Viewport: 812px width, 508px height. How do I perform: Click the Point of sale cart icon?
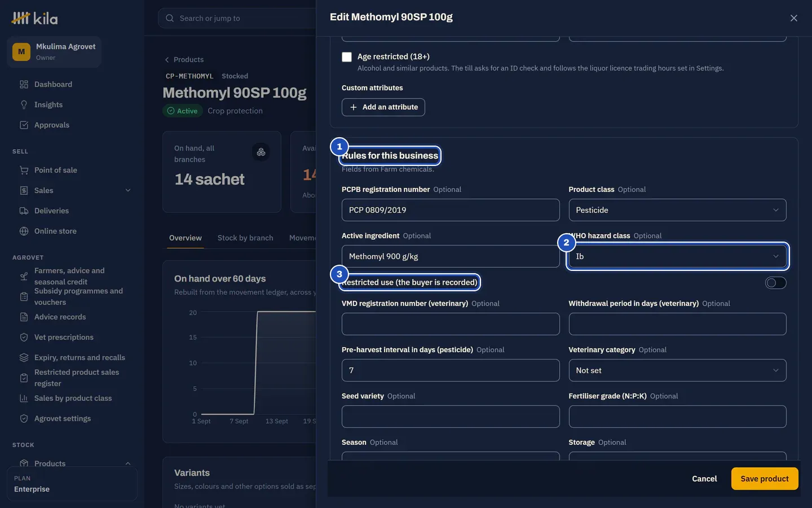24,170
